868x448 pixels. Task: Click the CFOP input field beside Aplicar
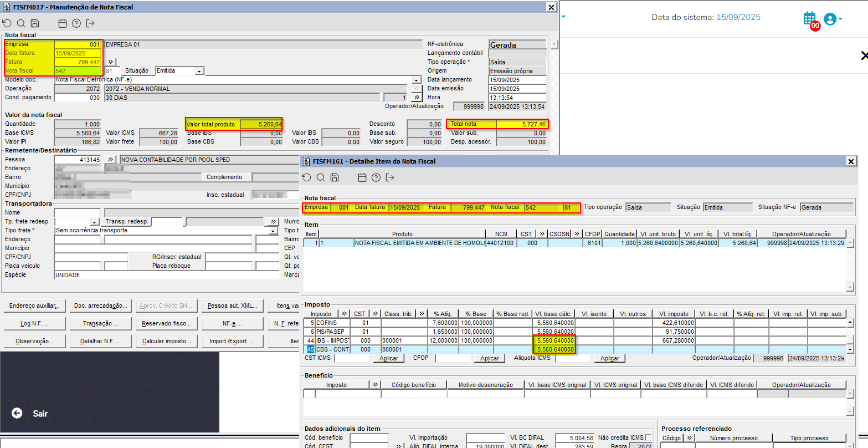tap(451, 358)
